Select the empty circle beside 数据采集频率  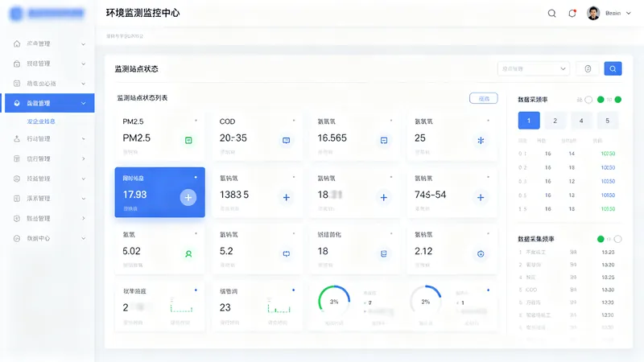click(x=617, y=239)
